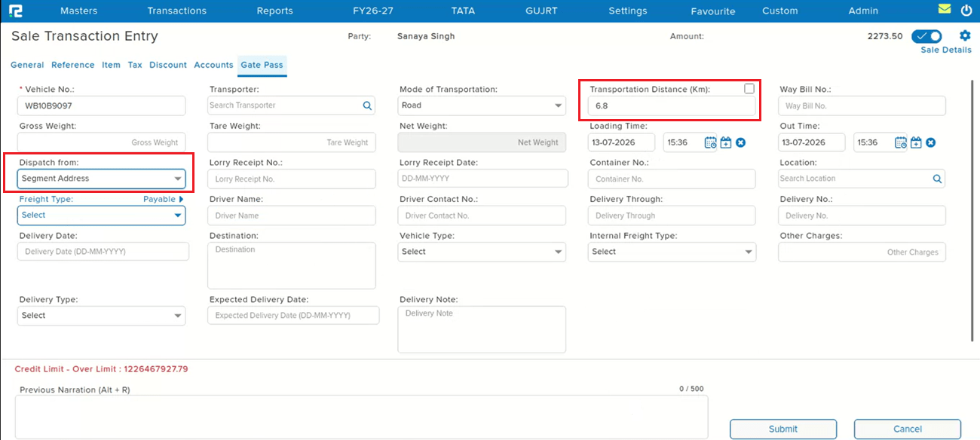Check the Transportation Distance checkbox
980x440 pixels.
pos(749,89)
